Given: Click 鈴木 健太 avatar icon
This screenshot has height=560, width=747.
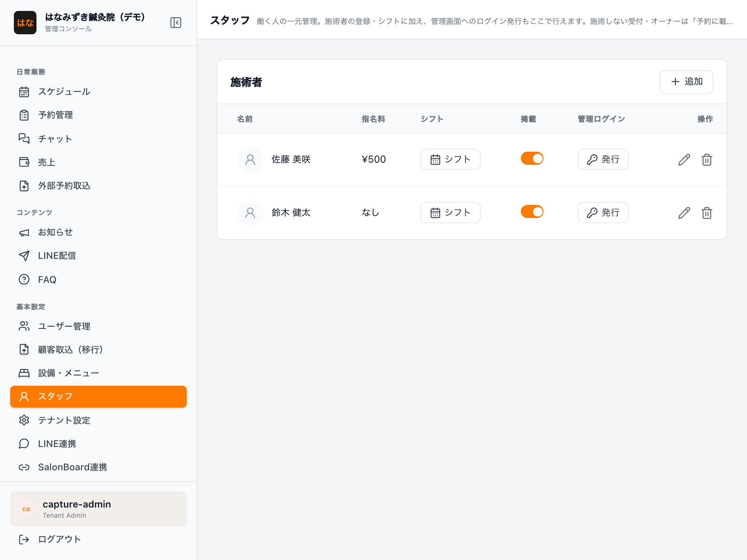Looking at the screenshot, I should coord(250,213).
